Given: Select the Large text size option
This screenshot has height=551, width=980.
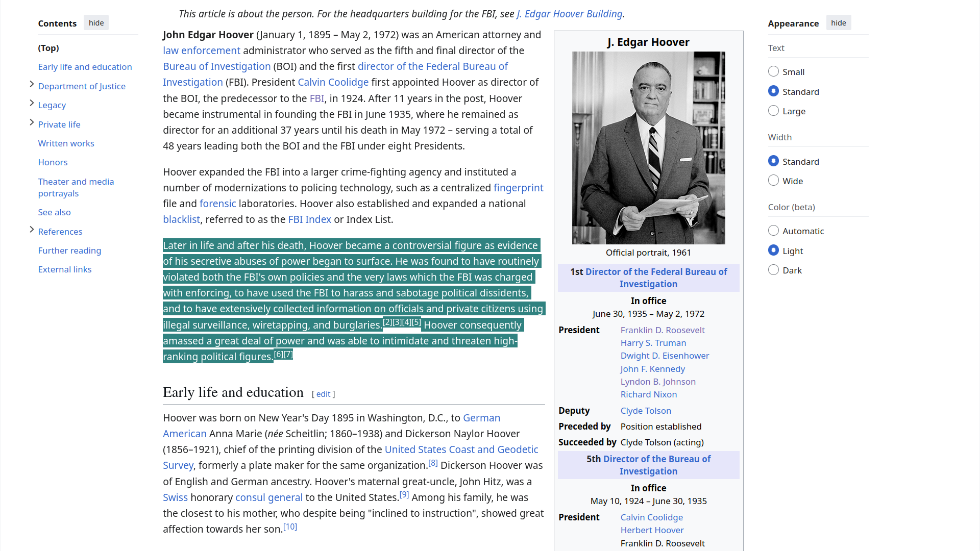Looking at the screenshot, I should [773, 111].
